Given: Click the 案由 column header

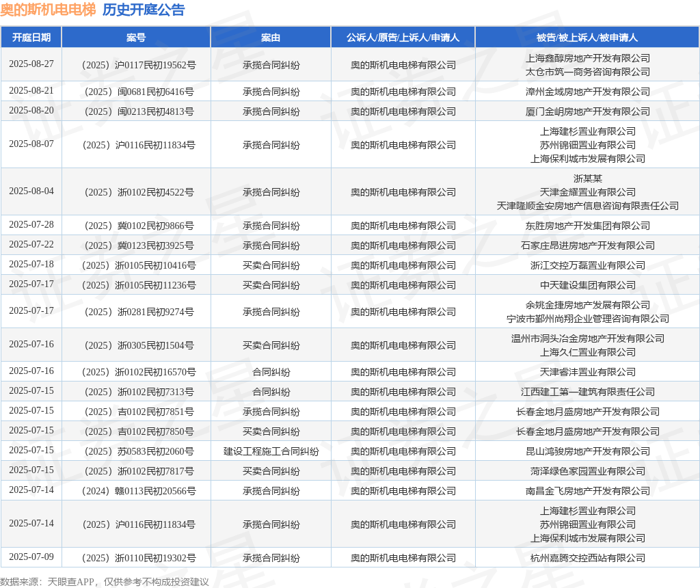Looking at the screenshot, I should click(271, 38).
